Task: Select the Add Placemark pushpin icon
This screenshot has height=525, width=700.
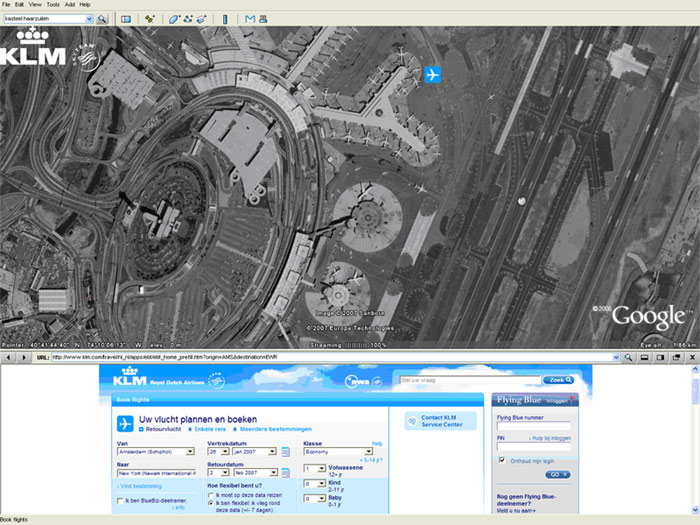Action: pos(150,19)
